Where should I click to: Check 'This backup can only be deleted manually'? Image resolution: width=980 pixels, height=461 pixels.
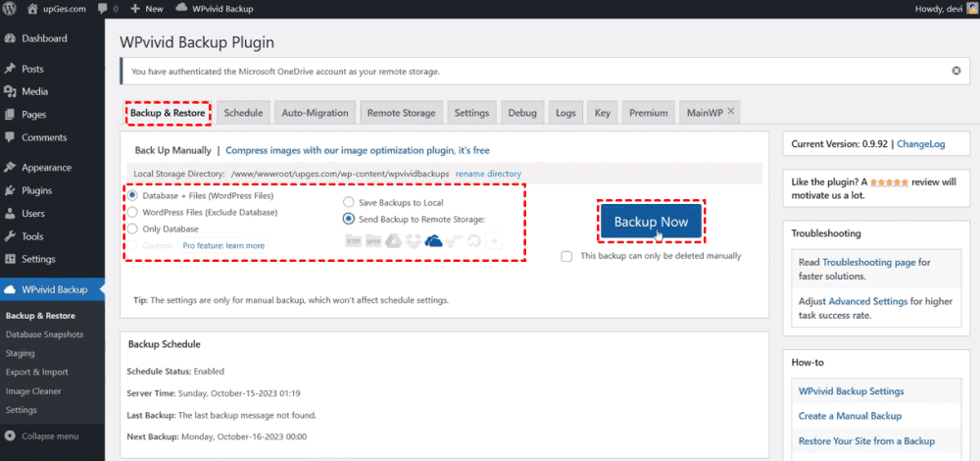(567, 256)
